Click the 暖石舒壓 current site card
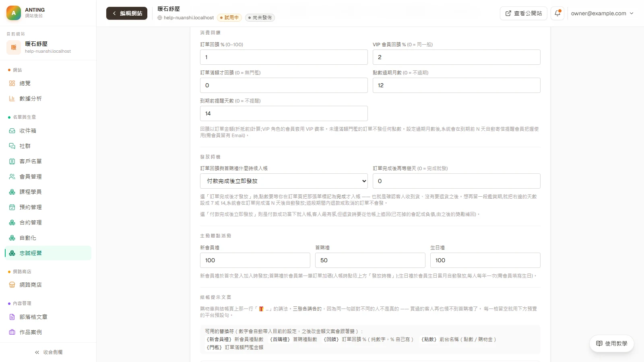 pos(48,47)
